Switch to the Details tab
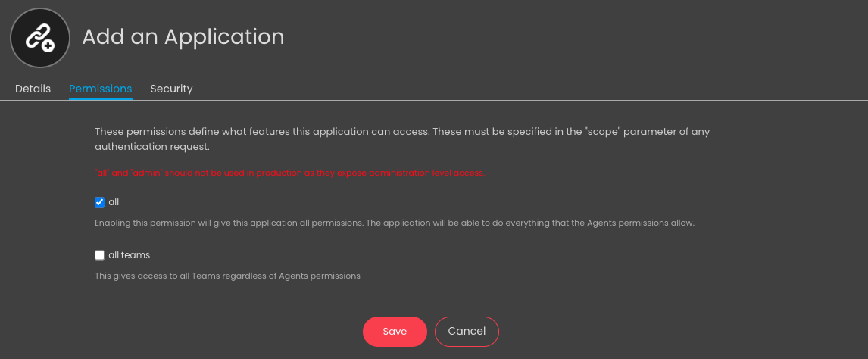Viewport: 868px width, 359px height. click(x=33, y=89)
